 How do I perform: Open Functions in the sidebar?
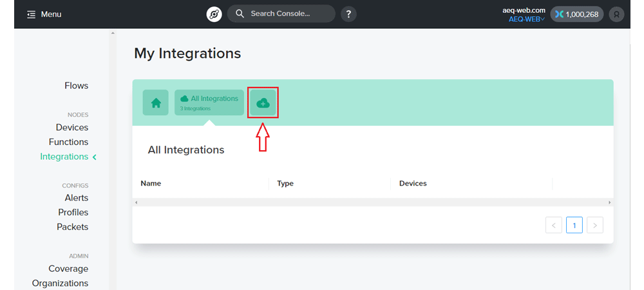(69, 142)
